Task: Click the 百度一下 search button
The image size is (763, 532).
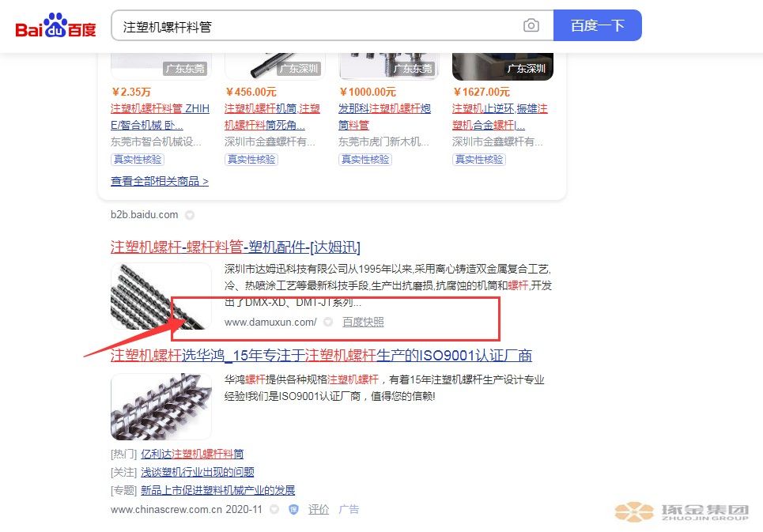Action: coord(598,25)
